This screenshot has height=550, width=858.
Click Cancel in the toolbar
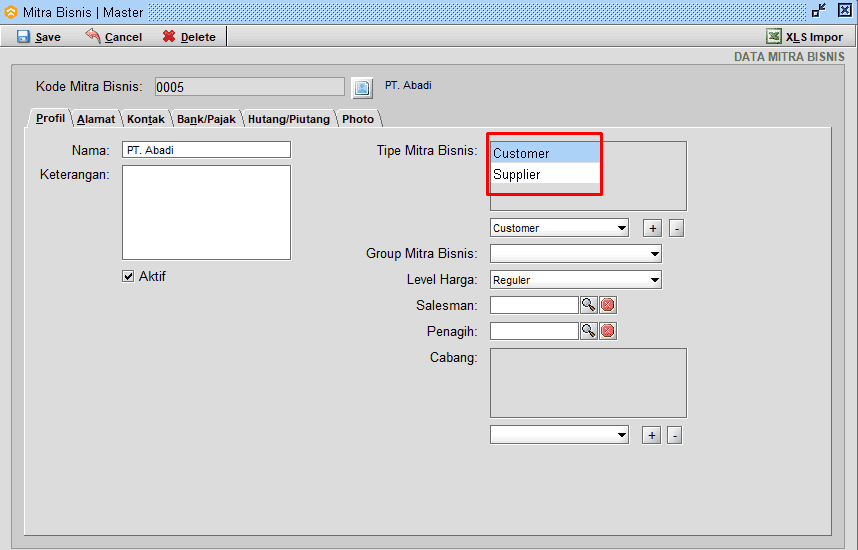[x=113, y=37]
